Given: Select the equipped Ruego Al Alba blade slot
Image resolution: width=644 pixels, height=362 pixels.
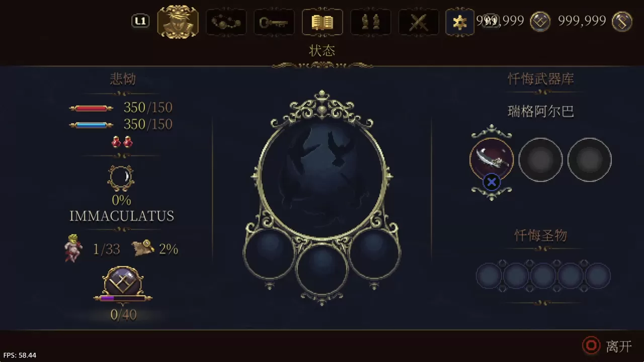Looking at the screenshot, I should tap(492, 160).
